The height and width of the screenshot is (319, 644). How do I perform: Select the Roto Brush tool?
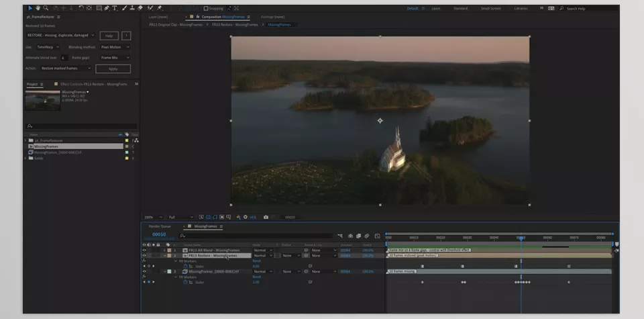coord(150,8)
